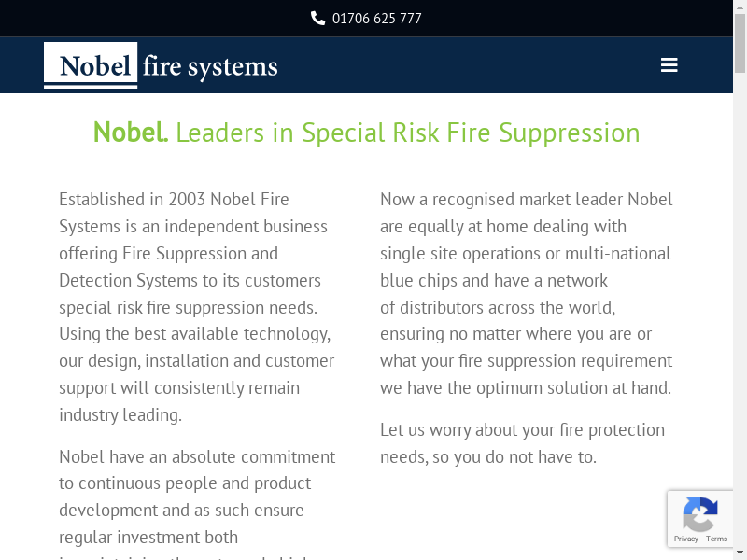Open the reCAPTCHA Privacy link
Screen dimensions: 747x560
[x=686, y=539]
